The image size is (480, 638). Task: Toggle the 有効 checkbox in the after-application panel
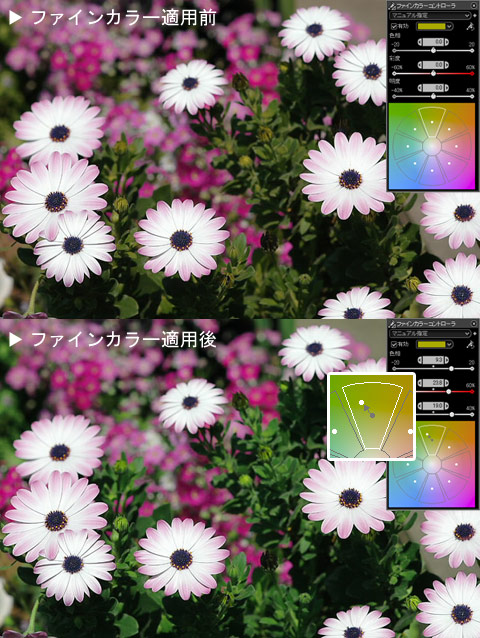(394, 345)
